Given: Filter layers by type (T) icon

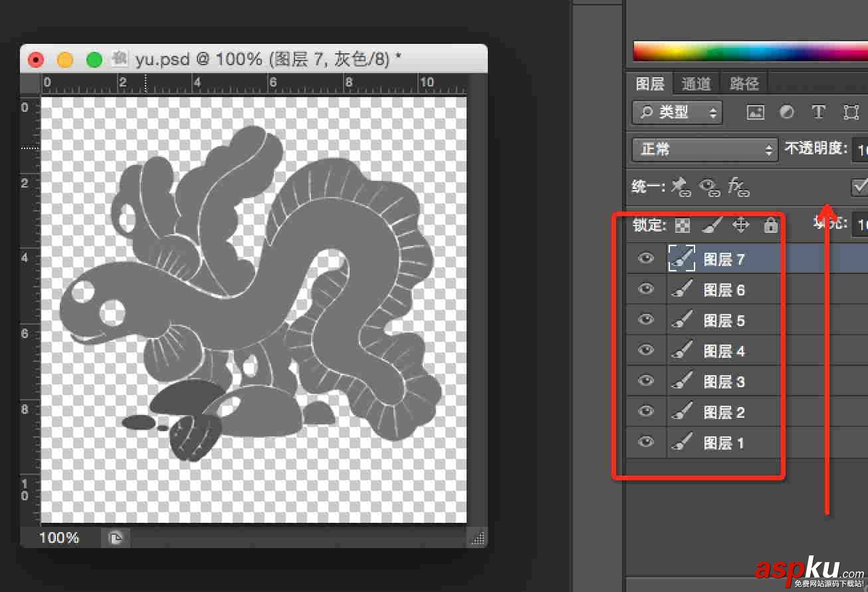Looking at the screenshot, I should click(x=819, y=112).
